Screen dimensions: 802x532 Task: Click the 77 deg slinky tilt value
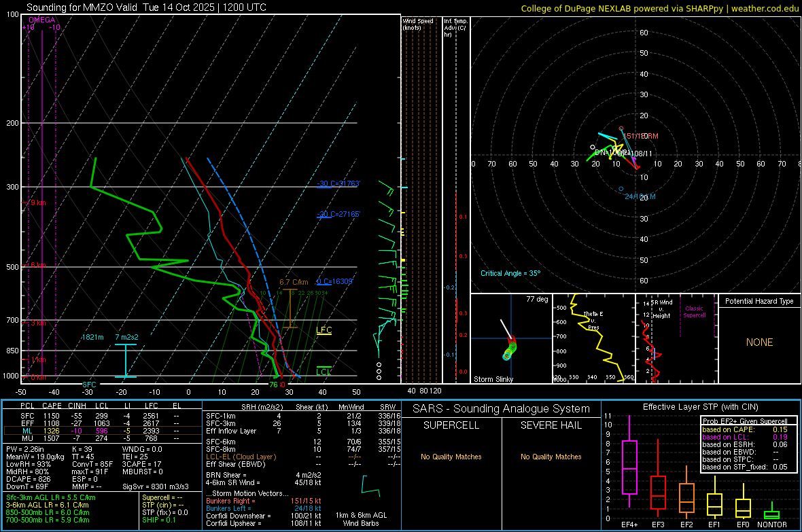[x=537, y=299]
